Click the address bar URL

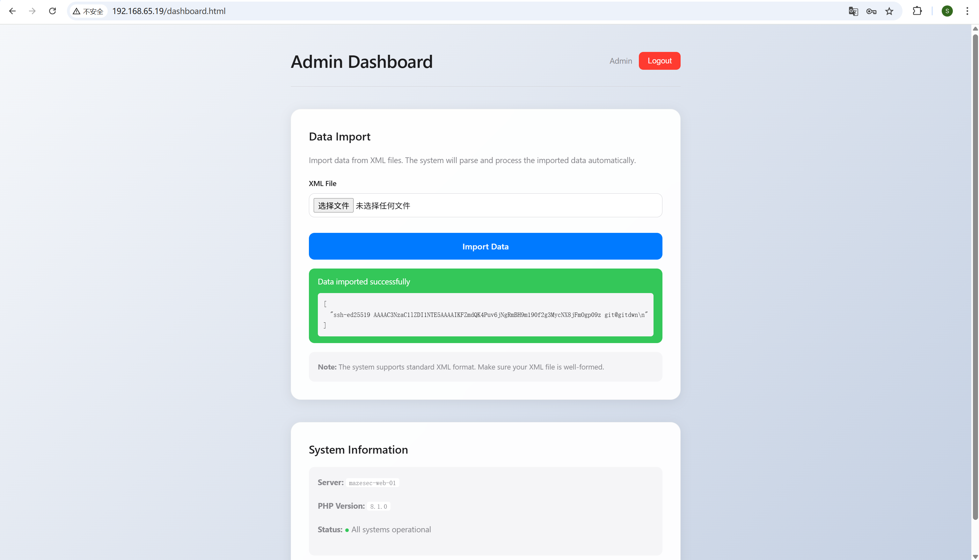coord(169,11)
